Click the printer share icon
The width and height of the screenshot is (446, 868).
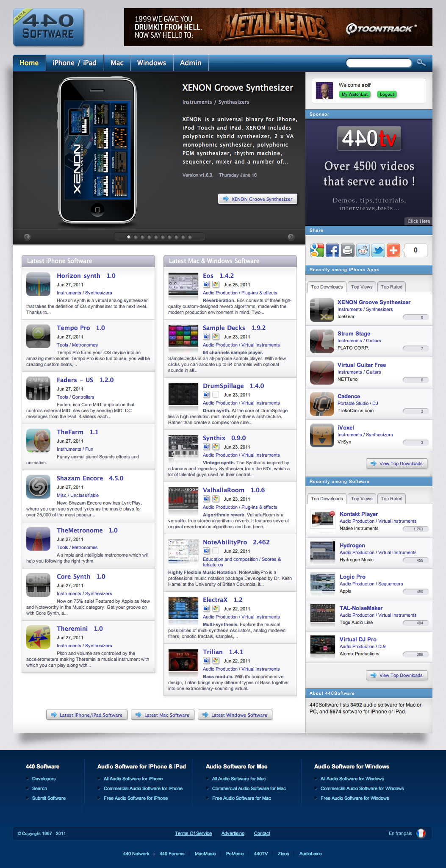[348, 250]
